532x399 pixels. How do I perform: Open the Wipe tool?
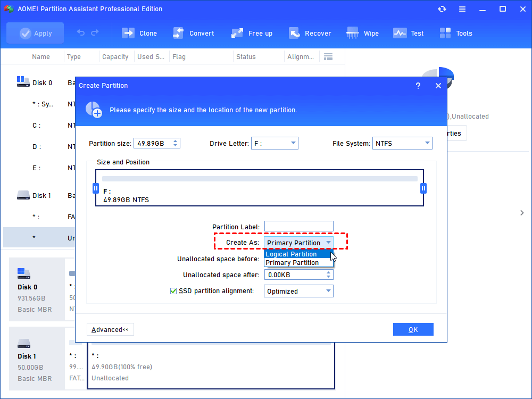(362, 33)
